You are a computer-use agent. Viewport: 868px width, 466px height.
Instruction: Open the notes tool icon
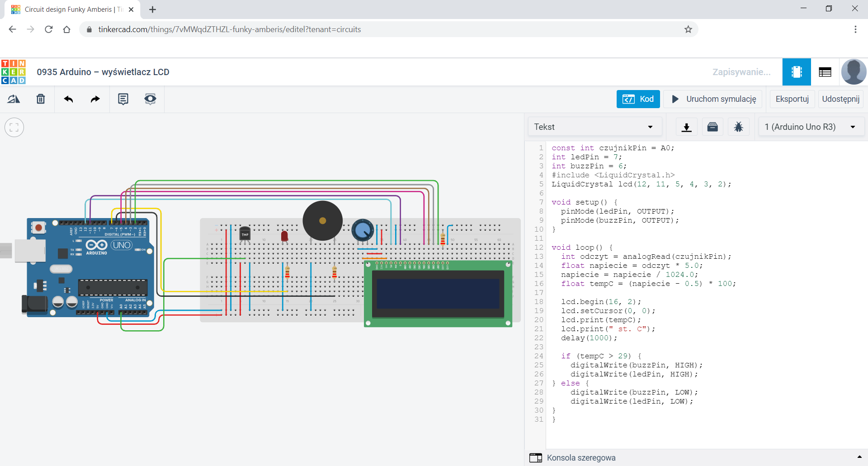[x=123, y=99]
